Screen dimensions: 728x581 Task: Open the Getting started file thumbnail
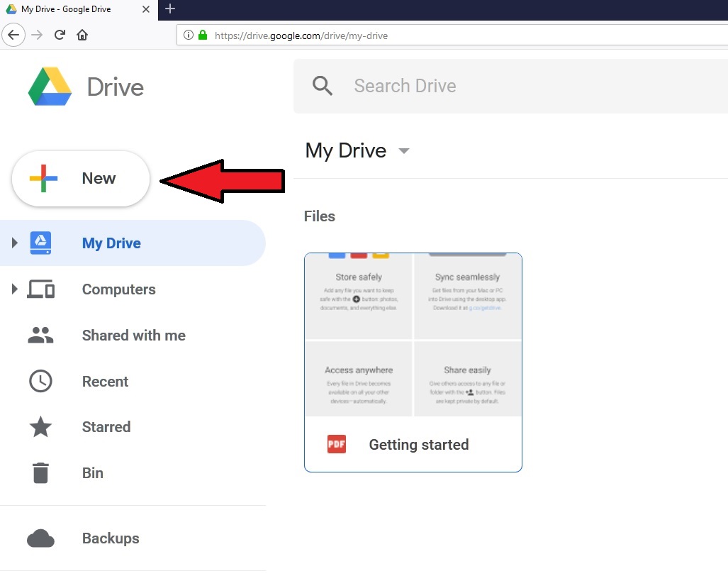point(413,333)
